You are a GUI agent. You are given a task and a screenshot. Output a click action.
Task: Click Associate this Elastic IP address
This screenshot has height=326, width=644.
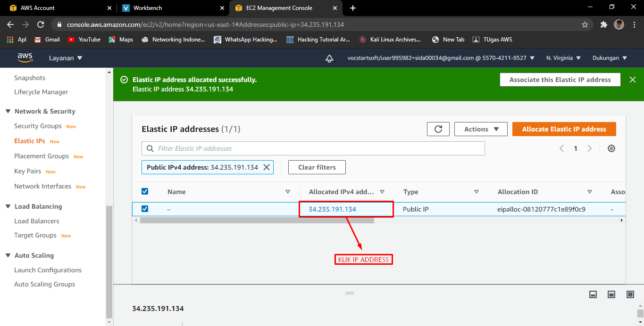(x=560, y=80)
